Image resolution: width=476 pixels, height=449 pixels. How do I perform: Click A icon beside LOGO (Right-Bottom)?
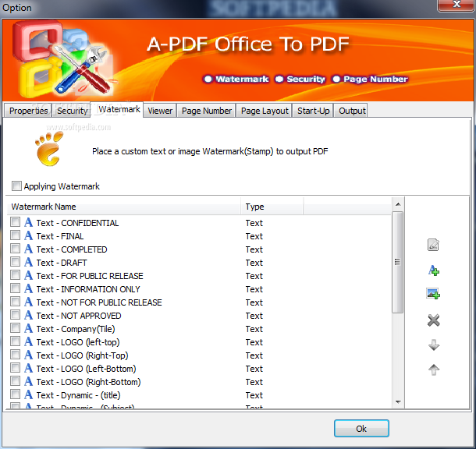click(28, 381)
